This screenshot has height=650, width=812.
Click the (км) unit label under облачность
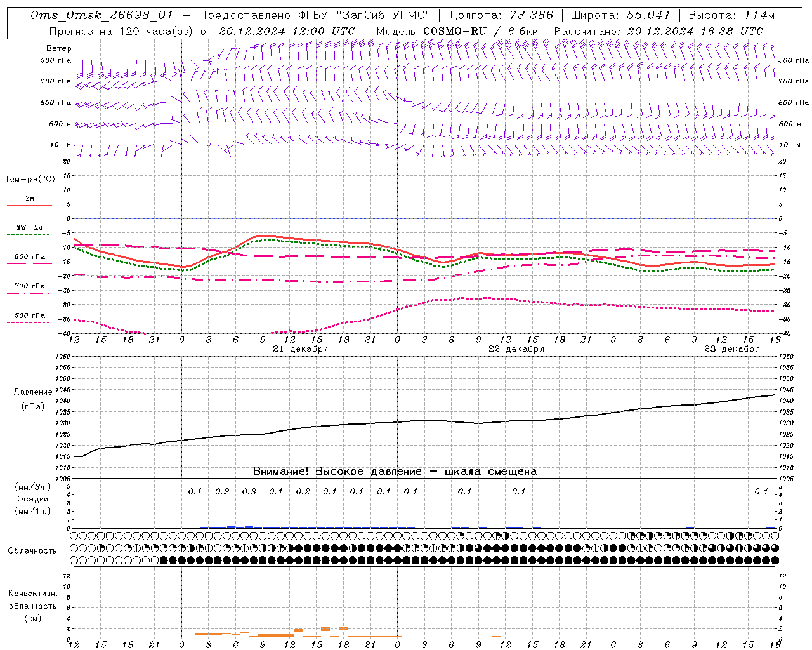(x=32, y=618)
